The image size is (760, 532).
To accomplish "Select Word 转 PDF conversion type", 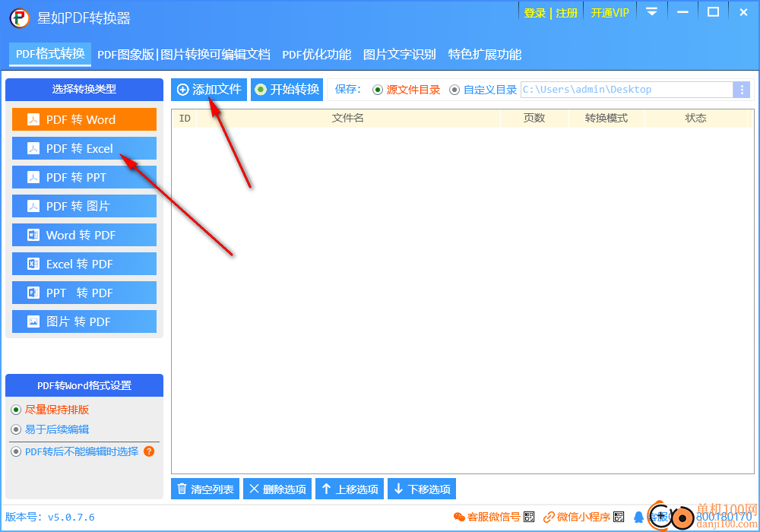I will (x=84, y=235).
